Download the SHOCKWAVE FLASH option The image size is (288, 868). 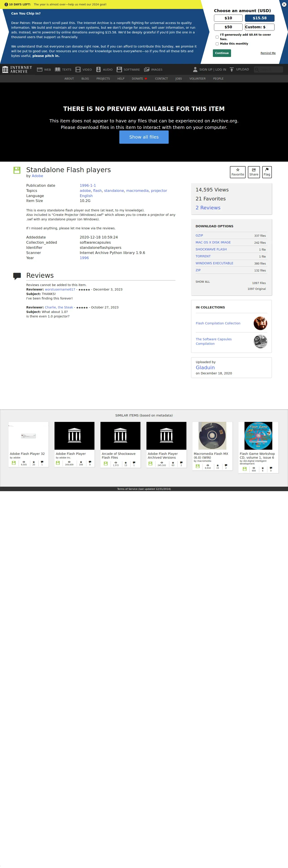(211, 249)
